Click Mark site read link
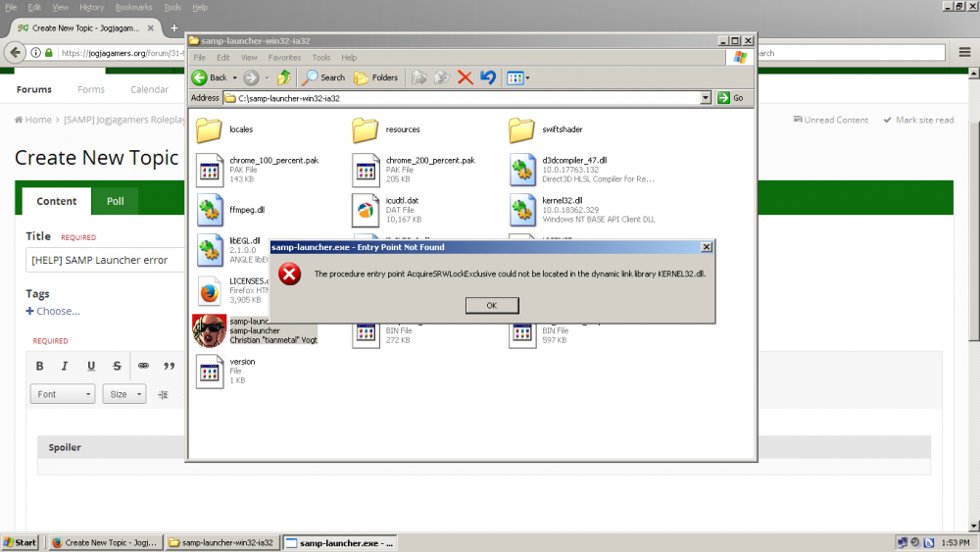 point(919,120)
